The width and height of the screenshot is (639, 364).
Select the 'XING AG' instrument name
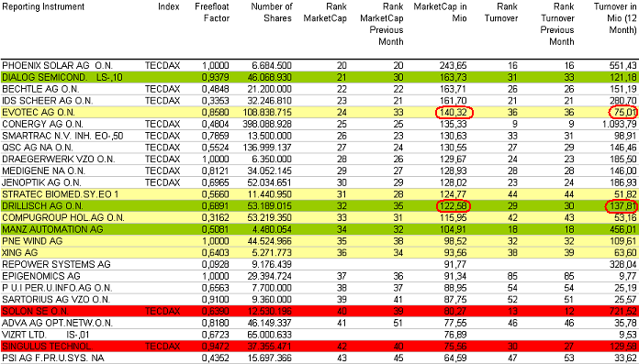(19, 253)
